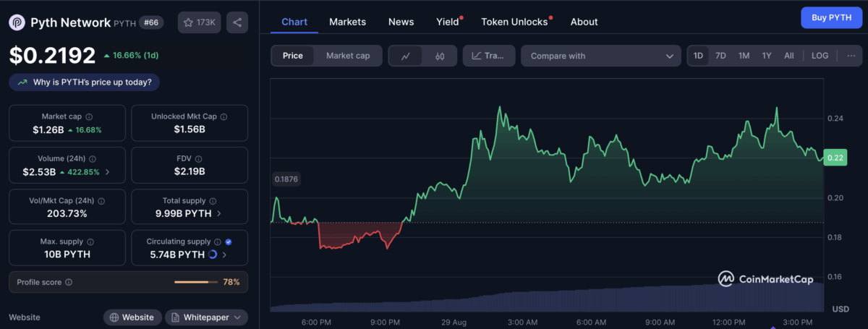868x329 pixels.
Task: Click the trending arrow icon beside price question
Action: [23, 82]
